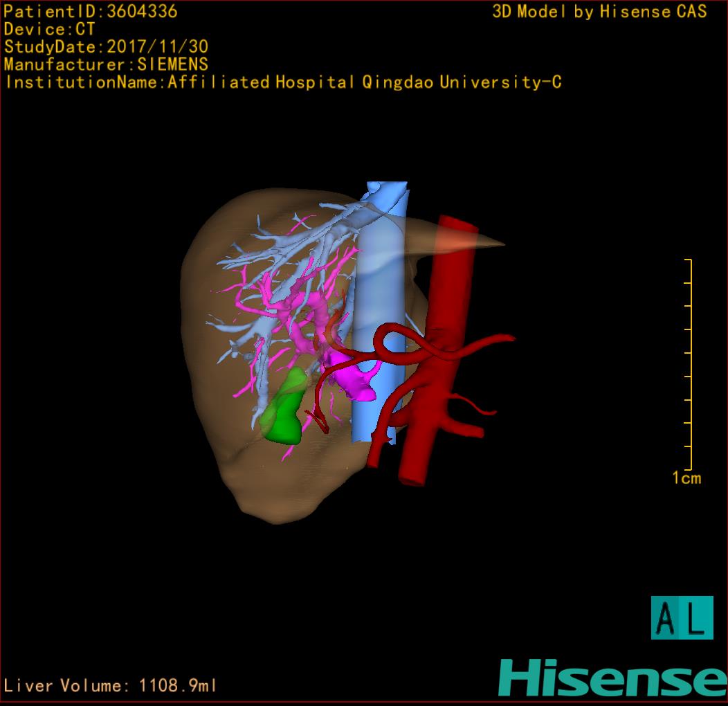Click the AL orientation indicator box

pos(682,617)
